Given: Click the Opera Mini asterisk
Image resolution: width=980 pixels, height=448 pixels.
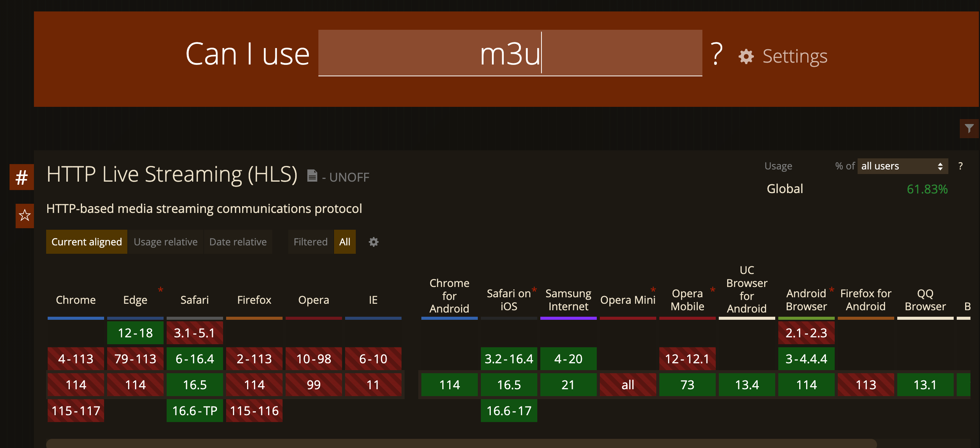Looking at the screenshot, I should 653,290.
